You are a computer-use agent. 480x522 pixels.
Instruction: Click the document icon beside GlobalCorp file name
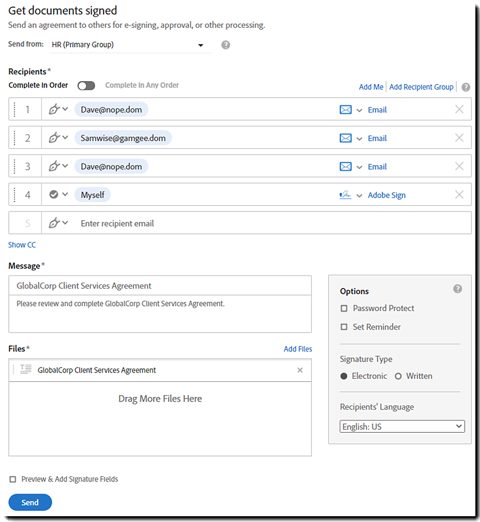point(26,369)
